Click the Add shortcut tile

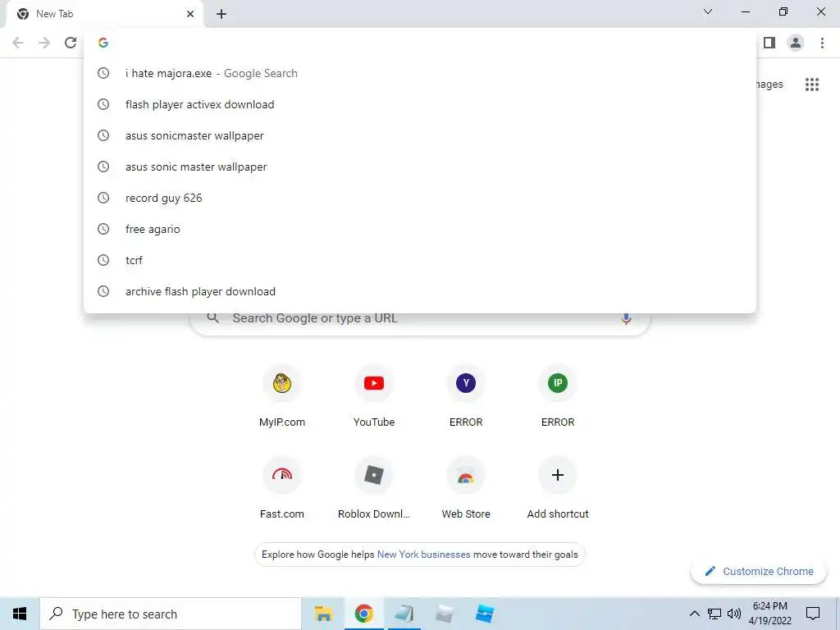point(558,488)
